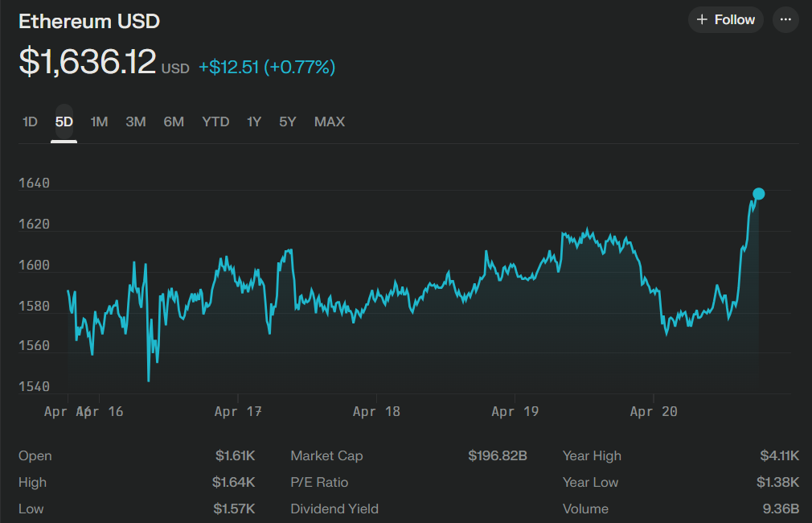Show the 5Y price history

[x=288, y=122]
